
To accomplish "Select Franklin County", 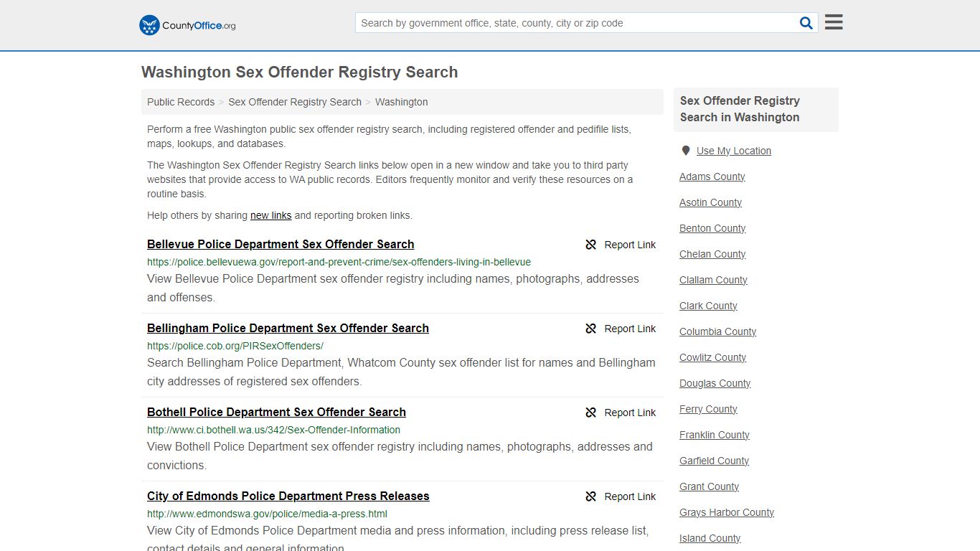I will 715,435.
